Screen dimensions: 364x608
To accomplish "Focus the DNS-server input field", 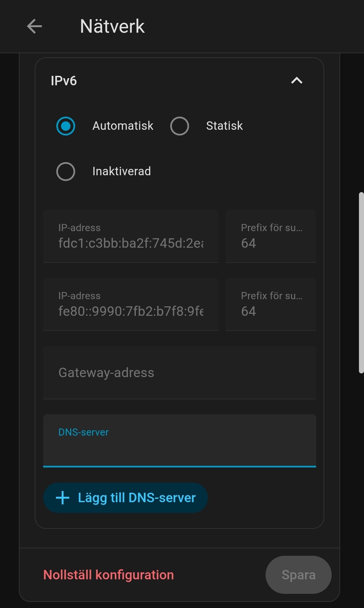I will pyautogui.click(x=180, y=445).
